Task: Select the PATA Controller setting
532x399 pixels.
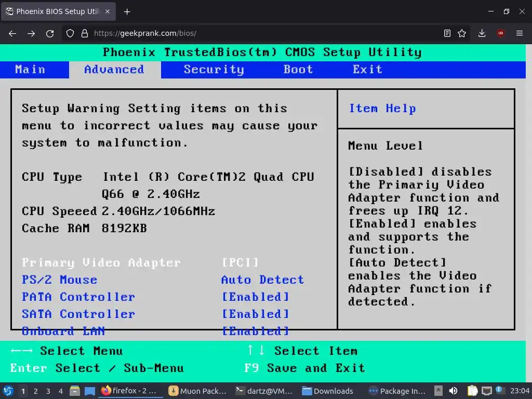Action: pos(78,297)
